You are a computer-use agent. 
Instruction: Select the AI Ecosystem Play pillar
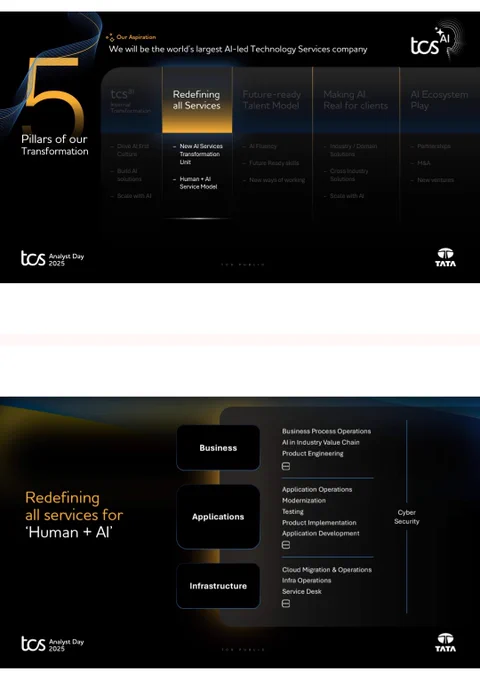pyautogui.click(x=439, y=100)
